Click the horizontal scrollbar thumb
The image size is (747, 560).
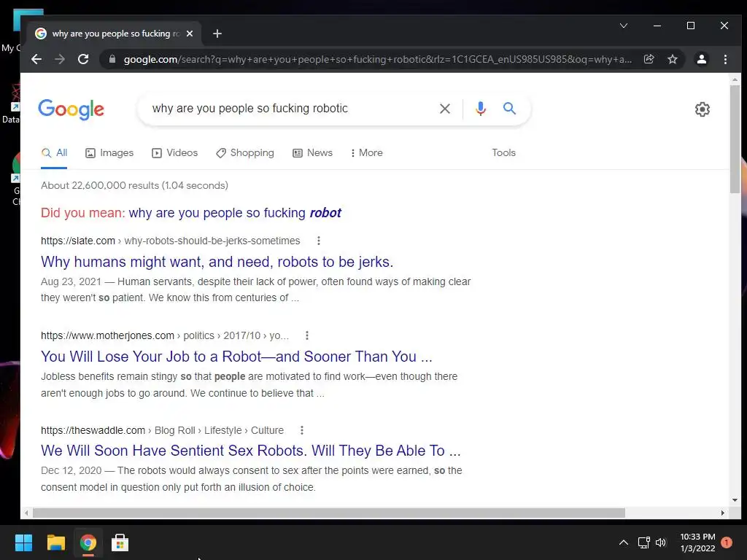[x=329, y=513]
